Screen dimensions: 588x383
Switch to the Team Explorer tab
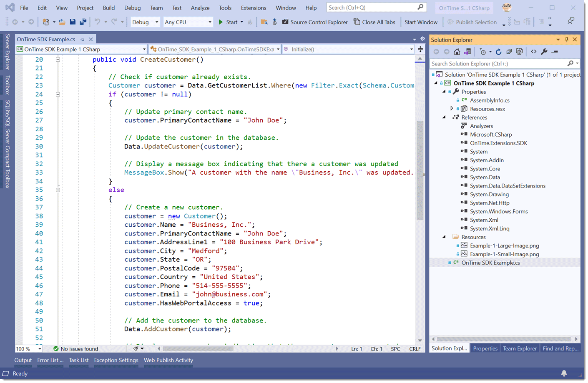[520, 348]
